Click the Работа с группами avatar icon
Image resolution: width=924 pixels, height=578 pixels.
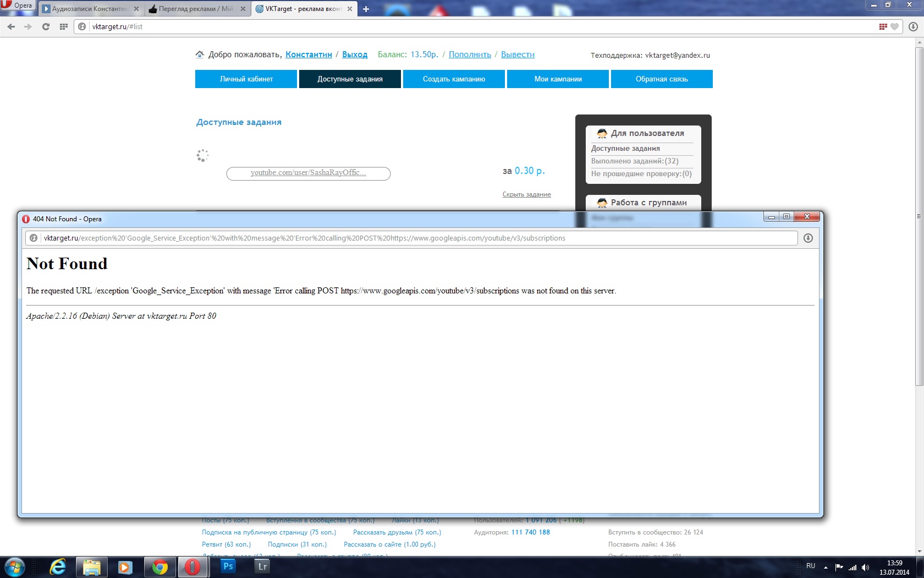(x=602, y=203)
